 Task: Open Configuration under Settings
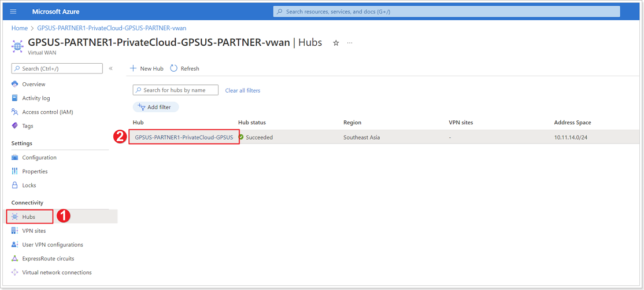pos(39,157)
